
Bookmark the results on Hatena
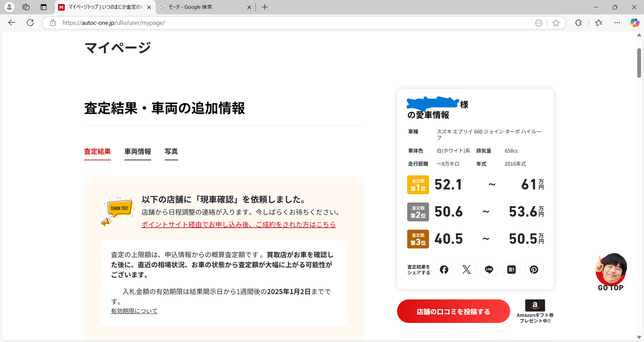(511, 269)
